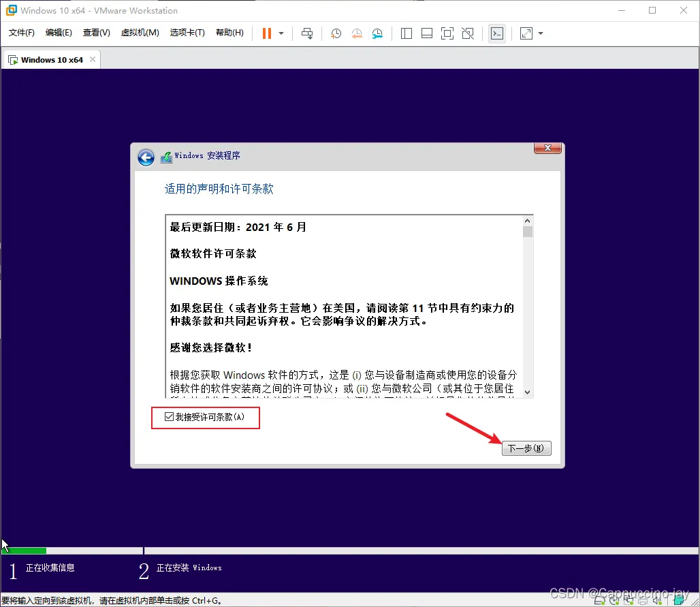The width and height of the screenshot is (700, 607).
Task: Toggle the console view button
Action: [497, 33]
